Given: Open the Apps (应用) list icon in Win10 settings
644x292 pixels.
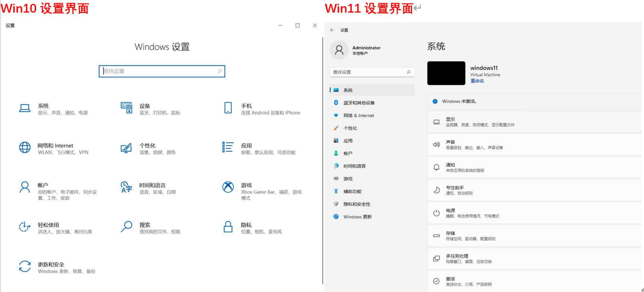Looking at the screenshot, I should [228, 147].
